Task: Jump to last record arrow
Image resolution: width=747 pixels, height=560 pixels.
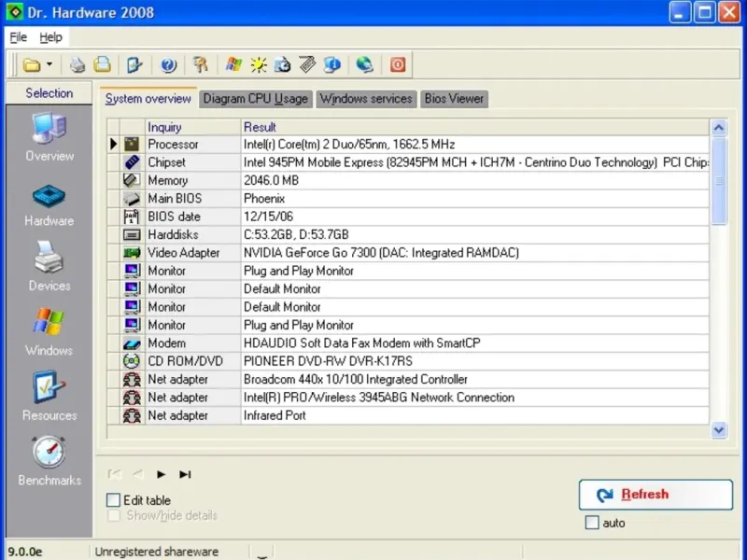Action: point(185,474)
